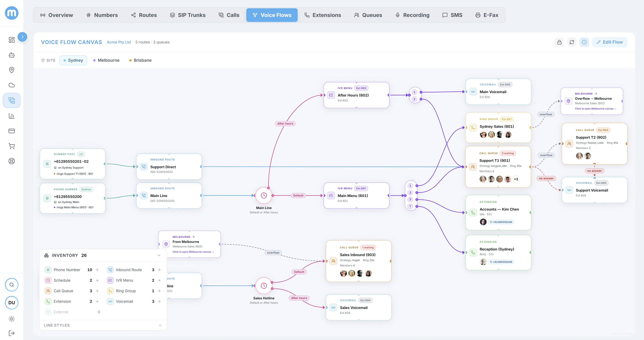Screen dimensions: 644x340
Task: Click the location pin sidebar icon
Action: click(12, 70)
